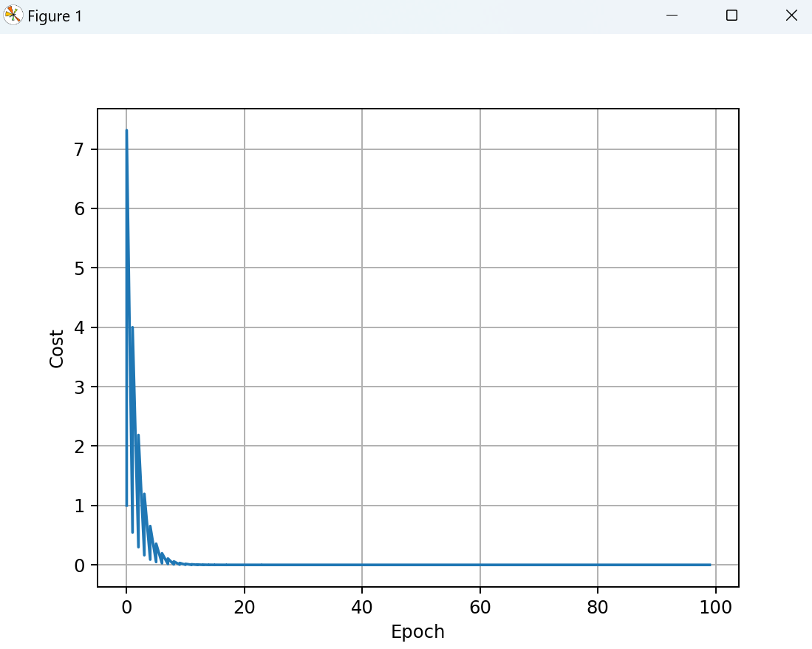Click the cost curve peak near 7
This screenshot has width=812, height=649.
click(127, 132)
